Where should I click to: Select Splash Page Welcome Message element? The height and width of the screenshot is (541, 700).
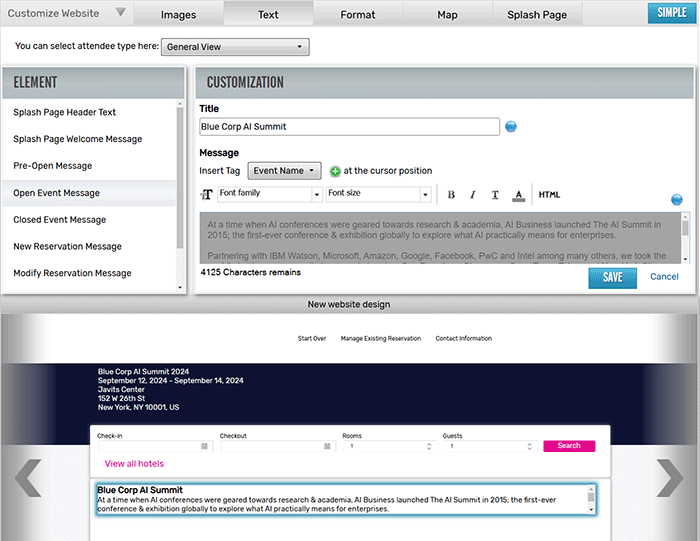coord(89,139)
